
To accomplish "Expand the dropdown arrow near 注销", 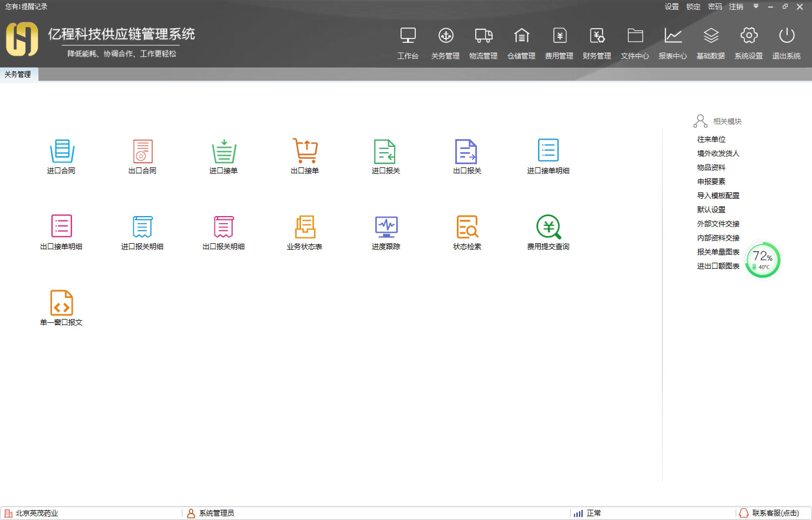I will click(x=756, y=6).
